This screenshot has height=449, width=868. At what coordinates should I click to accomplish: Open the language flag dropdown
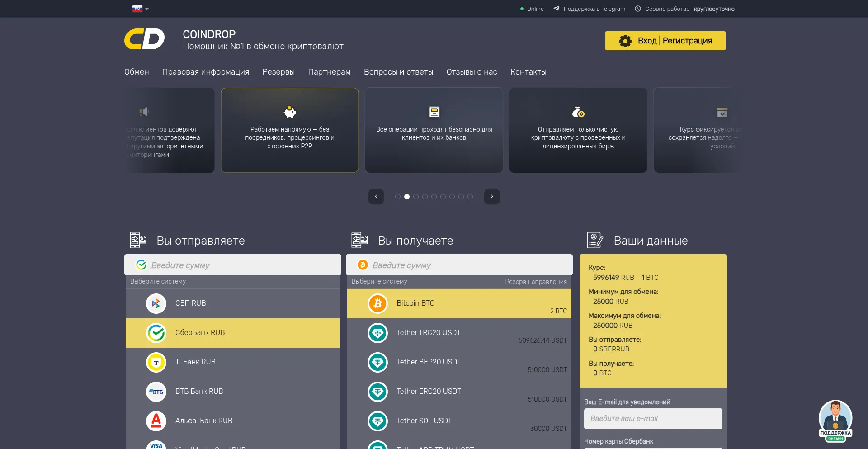pos(140,9)
